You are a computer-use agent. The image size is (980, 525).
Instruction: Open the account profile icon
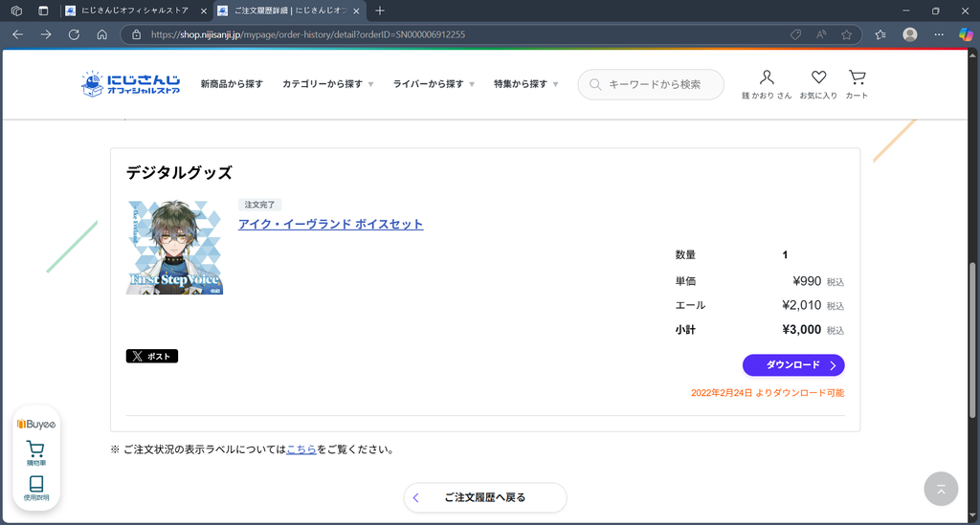coord(767,77)
